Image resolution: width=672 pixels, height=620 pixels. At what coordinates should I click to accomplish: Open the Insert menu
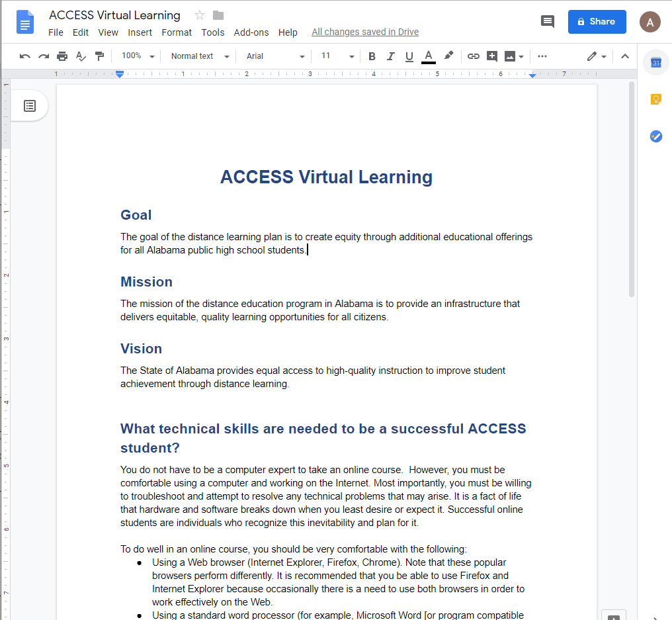click(140, 32)
